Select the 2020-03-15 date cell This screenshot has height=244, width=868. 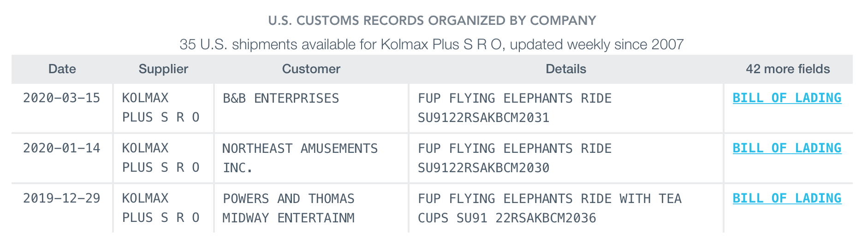coord(62,98)
